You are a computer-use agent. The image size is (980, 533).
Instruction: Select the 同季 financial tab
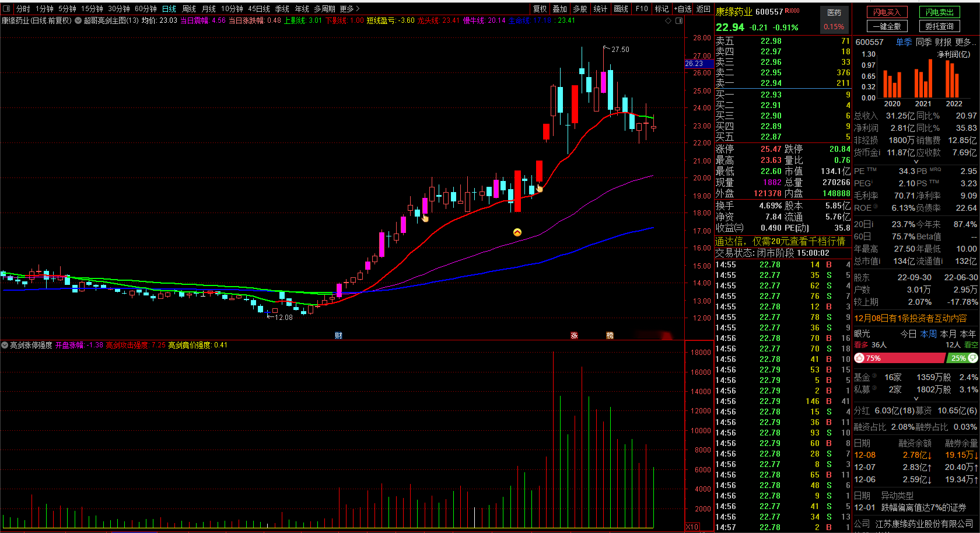coord(923,42)
